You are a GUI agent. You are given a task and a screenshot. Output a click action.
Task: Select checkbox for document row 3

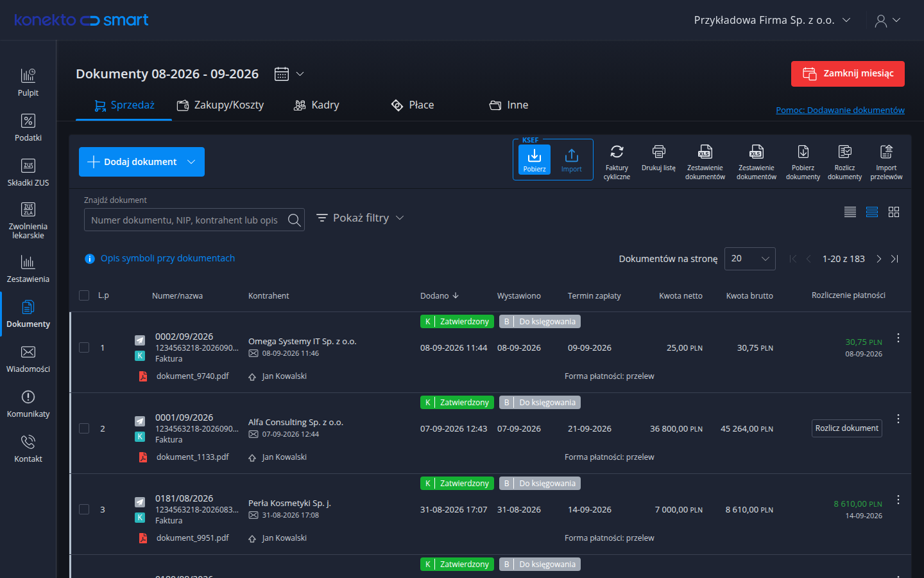pos(84,509)
